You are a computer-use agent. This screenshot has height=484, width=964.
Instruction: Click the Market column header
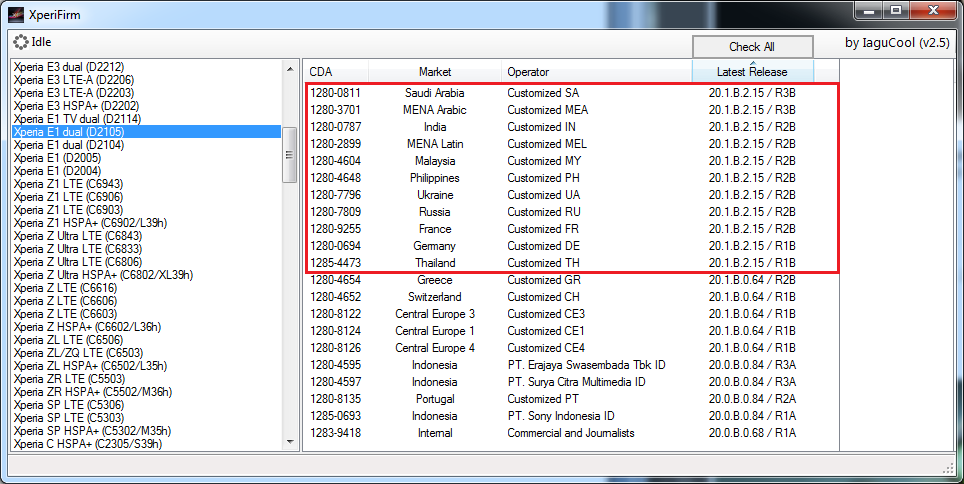(x=434, y=72)
